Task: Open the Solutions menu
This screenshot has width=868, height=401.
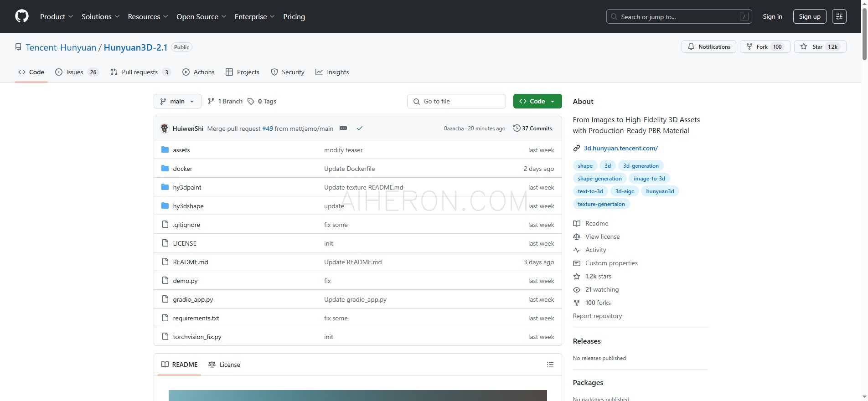Action: coord(100,16)
